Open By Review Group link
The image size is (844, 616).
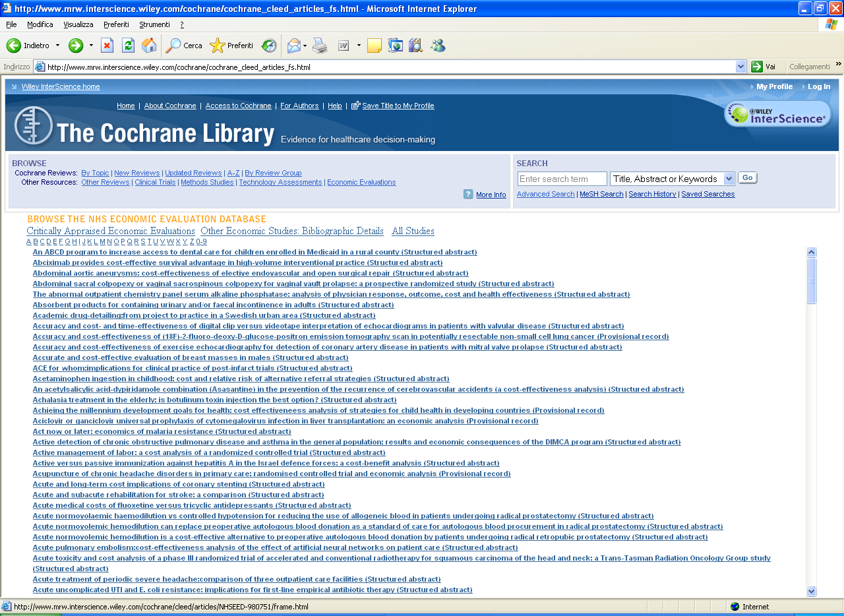pyautogui.click(x=273, y=173)
